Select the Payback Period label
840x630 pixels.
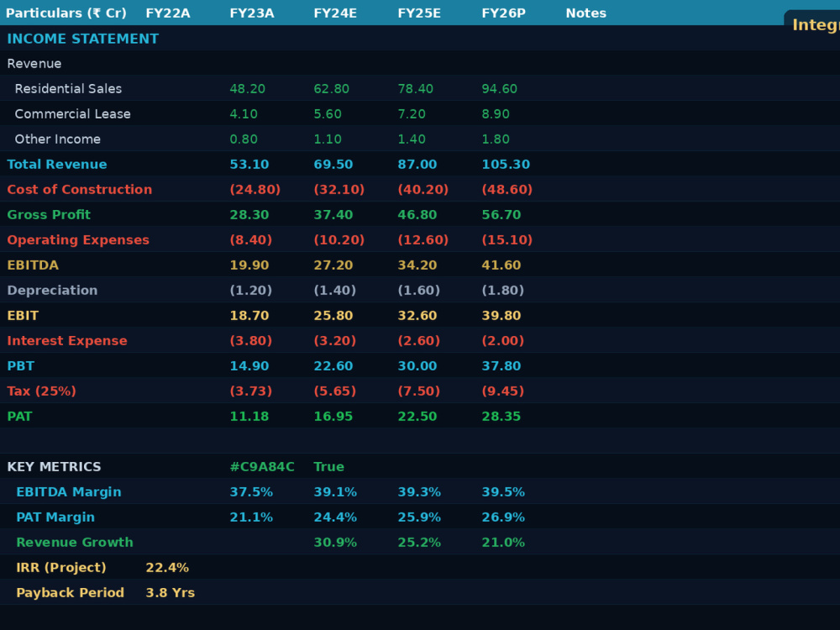click(x=71, y=592)
